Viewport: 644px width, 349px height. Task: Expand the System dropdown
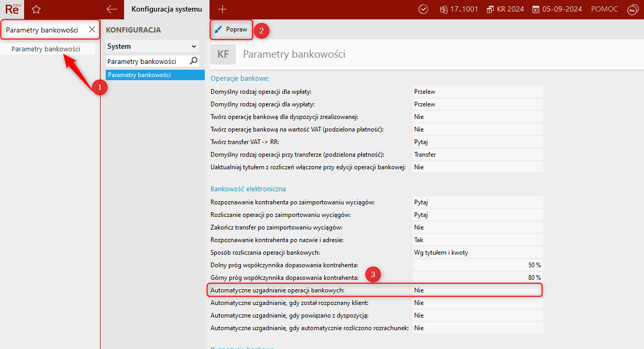click(x=152, y=46)
